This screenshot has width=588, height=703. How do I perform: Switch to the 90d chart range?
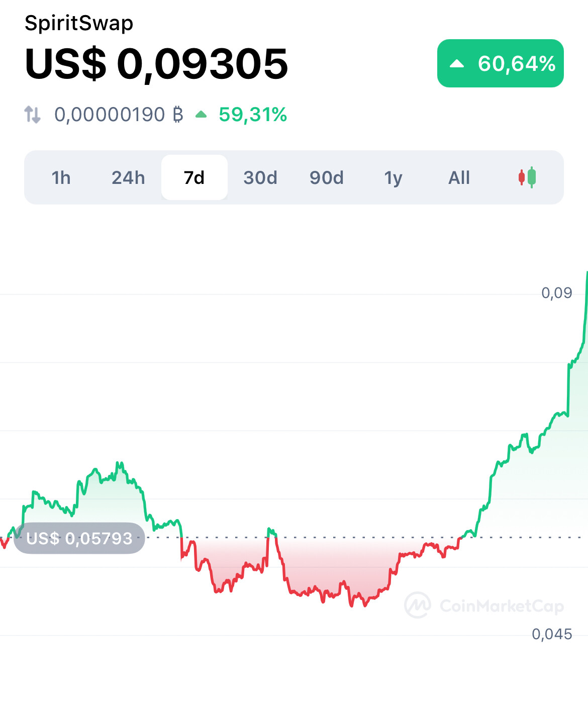click(x=327, y=177)
